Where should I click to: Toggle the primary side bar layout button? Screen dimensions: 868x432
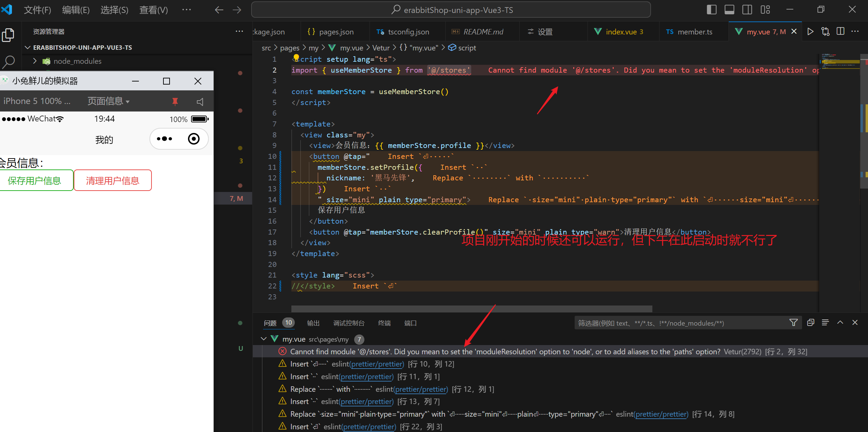(x=711, y=10)
